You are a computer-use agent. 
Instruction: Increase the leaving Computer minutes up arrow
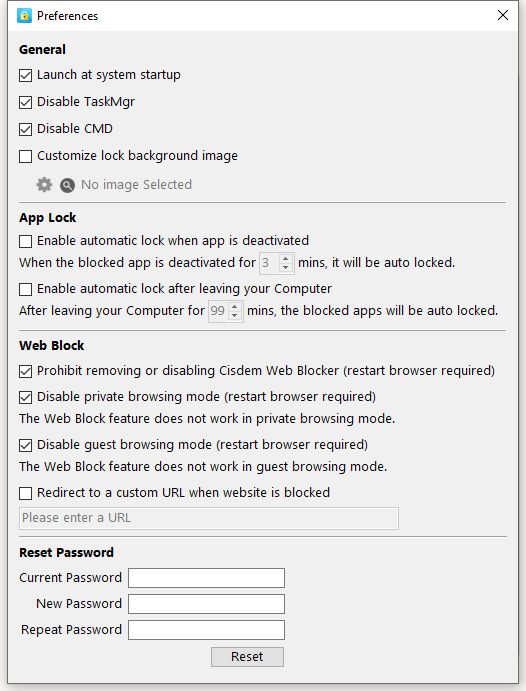click(x=235, y=307)
